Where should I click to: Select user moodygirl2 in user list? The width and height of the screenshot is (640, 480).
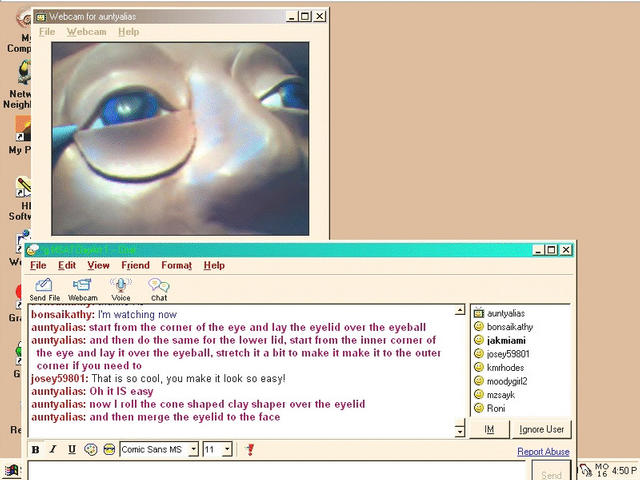pyautogui.click(x=507, y=381)
